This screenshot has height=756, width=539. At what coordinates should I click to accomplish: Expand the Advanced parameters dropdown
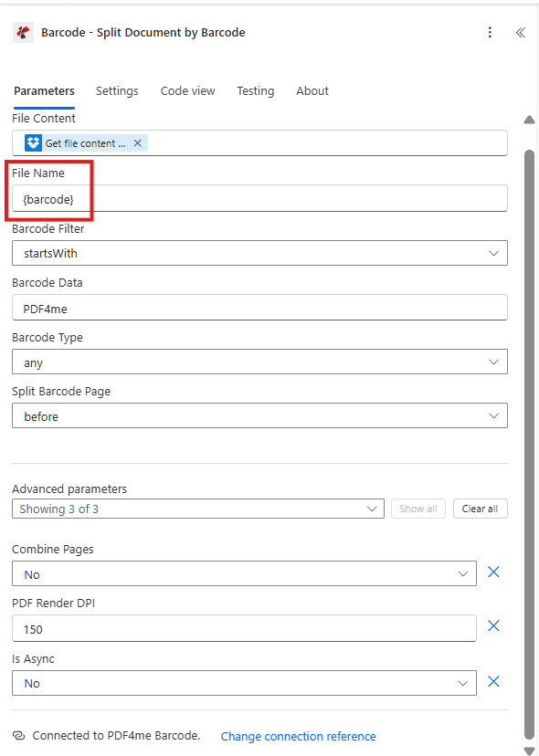372,509
